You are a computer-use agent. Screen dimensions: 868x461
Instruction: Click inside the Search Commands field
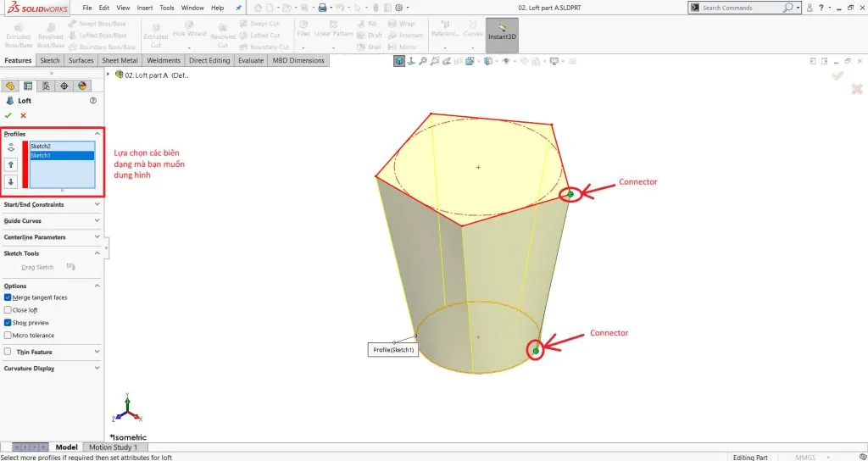point(741,8)
